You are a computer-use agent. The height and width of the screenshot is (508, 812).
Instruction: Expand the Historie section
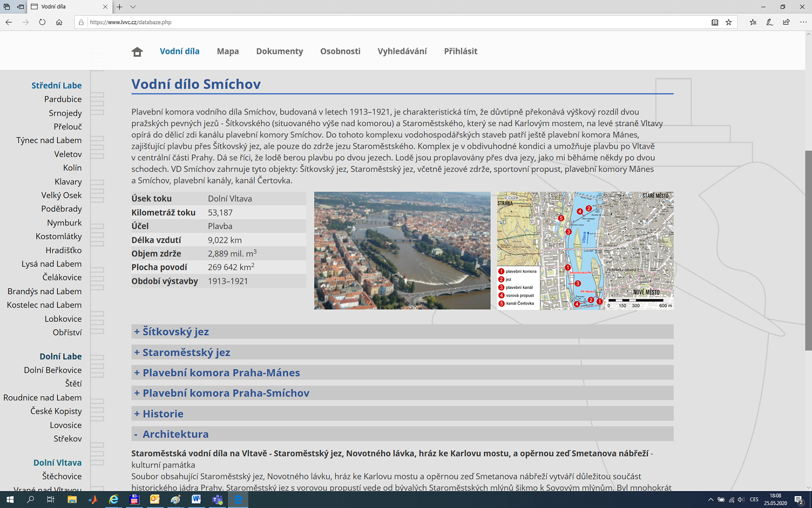(163, 414)
